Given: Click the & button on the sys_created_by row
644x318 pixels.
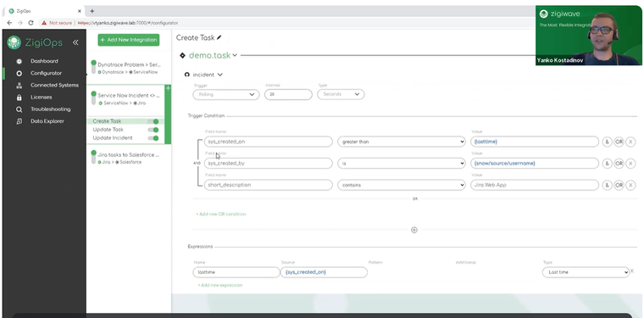Looking at the screenshot, I should pos(607,164).
